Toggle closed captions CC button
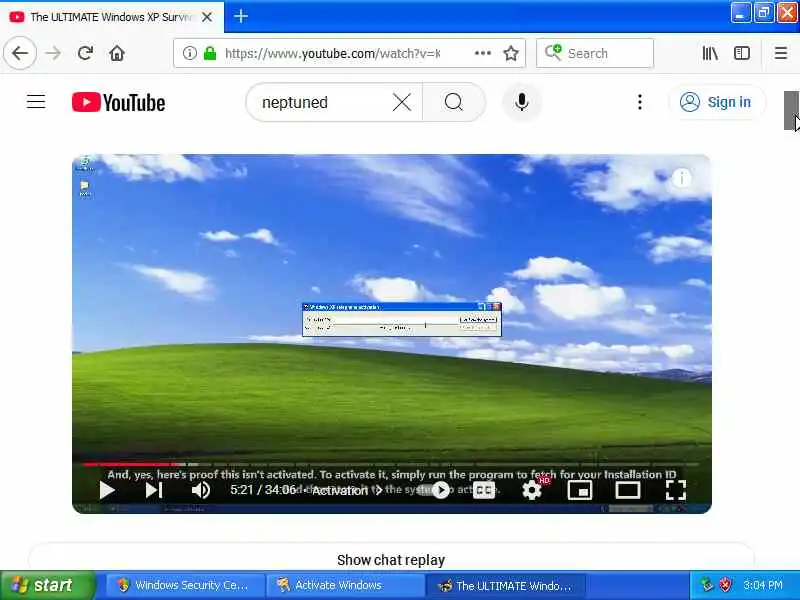This screenshot has height=600, width=800. point(484,490)
